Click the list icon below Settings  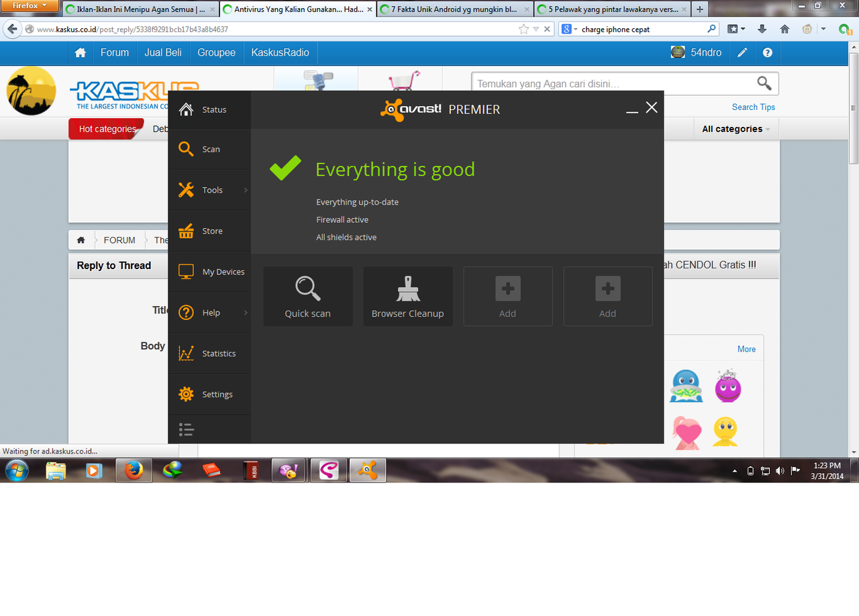pyautogui.click(x=186, y=429)
